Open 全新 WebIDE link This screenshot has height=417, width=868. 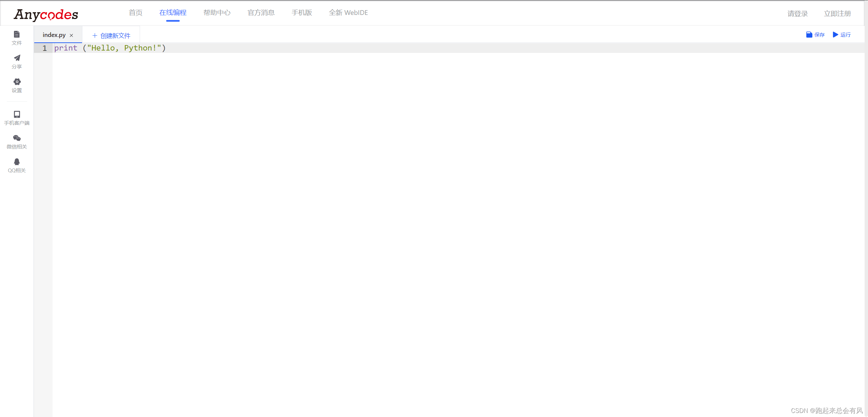pos(348,13)
